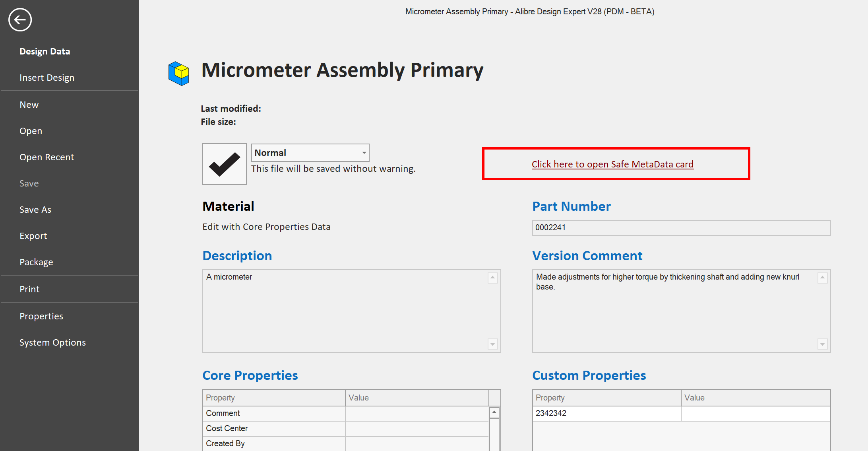Click the Part Number input field
The image size is (868, 451).
(681, 227)
